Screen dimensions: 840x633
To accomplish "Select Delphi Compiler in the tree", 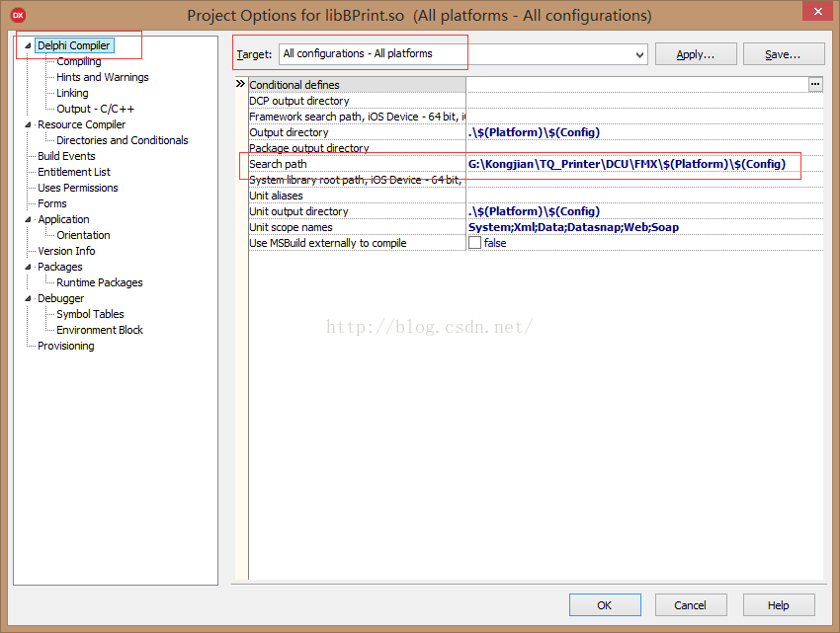I will point(74,45).
